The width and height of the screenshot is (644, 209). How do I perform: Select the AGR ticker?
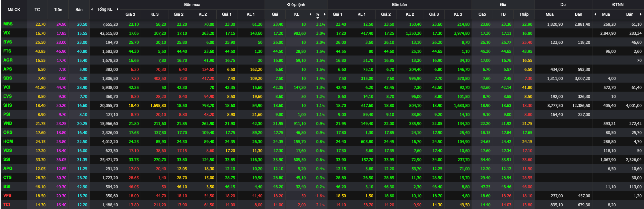click(x=8, y=60)
